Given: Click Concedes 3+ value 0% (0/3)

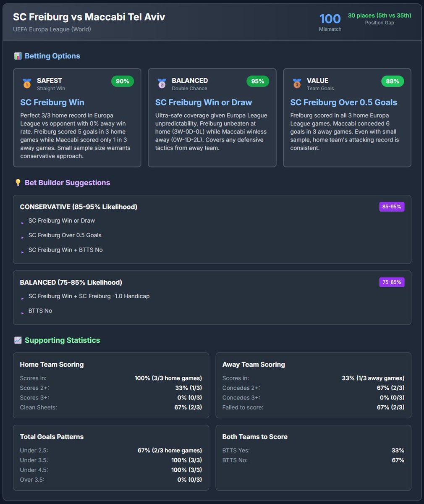Looking at the screenshot, I should [x=392, y=397].
